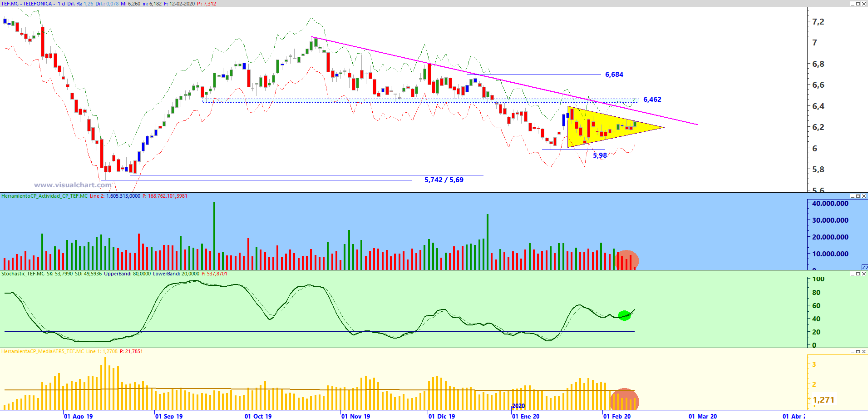This screenshot has width=868, height=419.
Task: Click the P: 7,312 value in the header
Action: 207,4
